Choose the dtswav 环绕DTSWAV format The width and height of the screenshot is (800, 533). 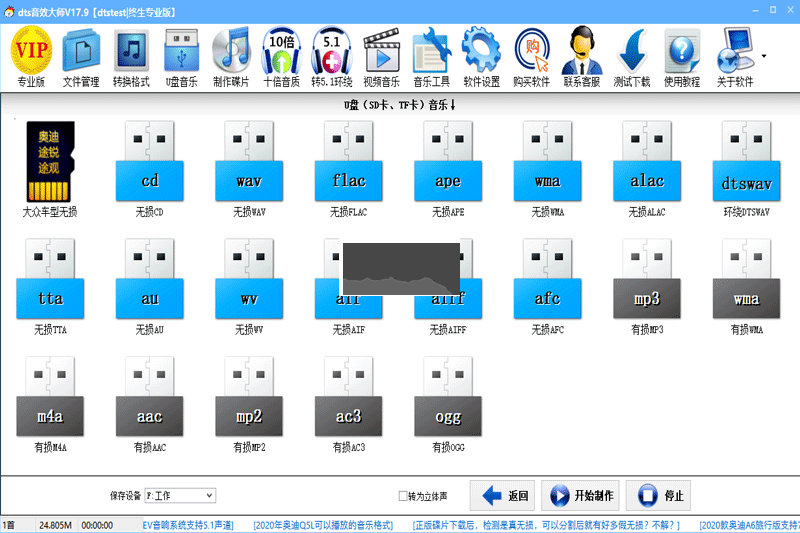click(746, 169)
